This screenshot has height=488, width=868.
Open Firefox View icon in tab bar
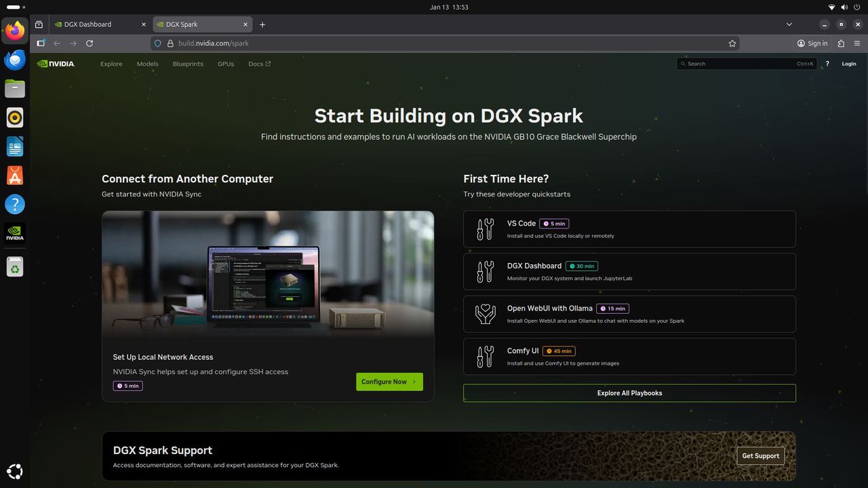tap(39, 24)
